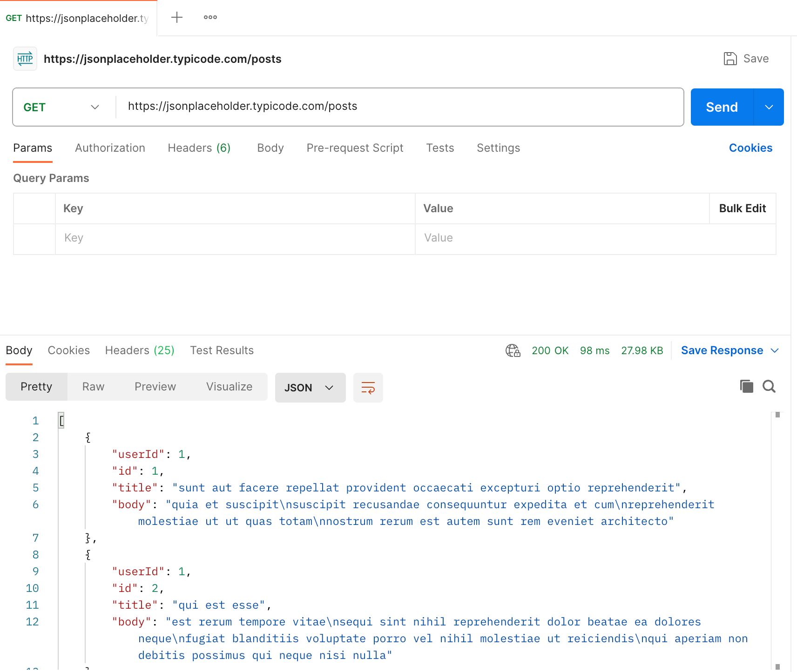Switch response view to Visualize
This screenshot has height=672, width=797.
229,387
